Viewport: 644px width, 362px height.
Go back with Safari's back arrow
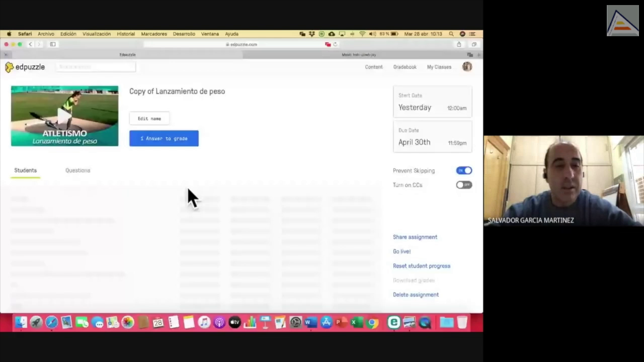coord(30,44)
